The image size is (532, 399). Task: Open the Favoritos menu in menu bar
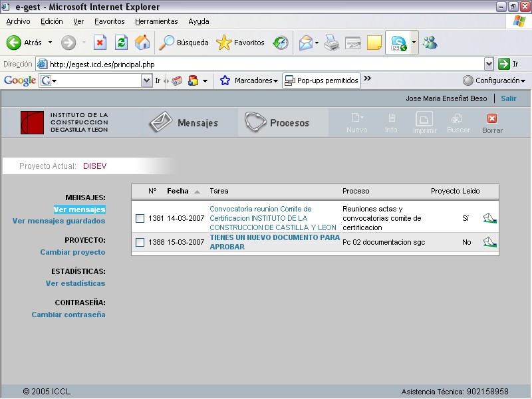click(x=109, y=21)
